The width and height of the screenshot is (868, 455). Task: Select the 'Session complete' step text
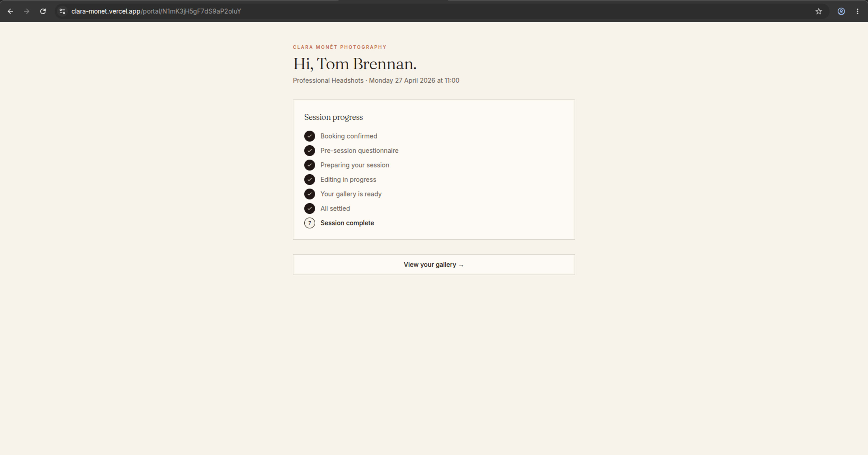(347, 223)
